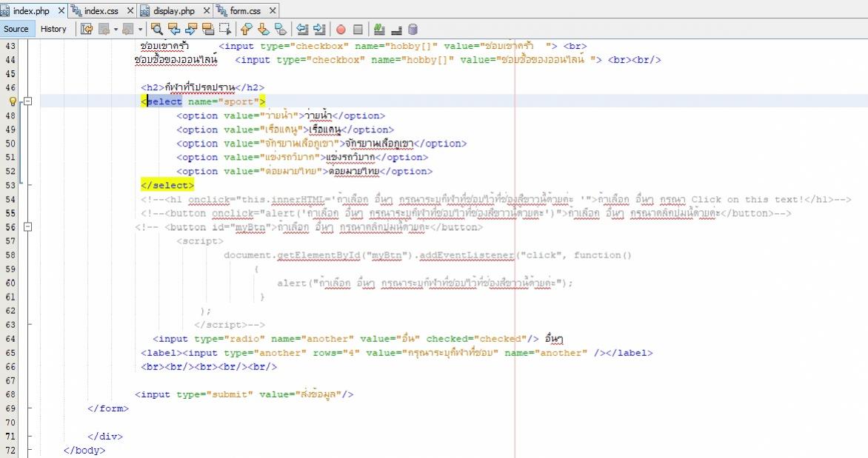This screenshot has height=458, width=868.
Task: Click line number 72 in the gutter
Action: [10, 451]
